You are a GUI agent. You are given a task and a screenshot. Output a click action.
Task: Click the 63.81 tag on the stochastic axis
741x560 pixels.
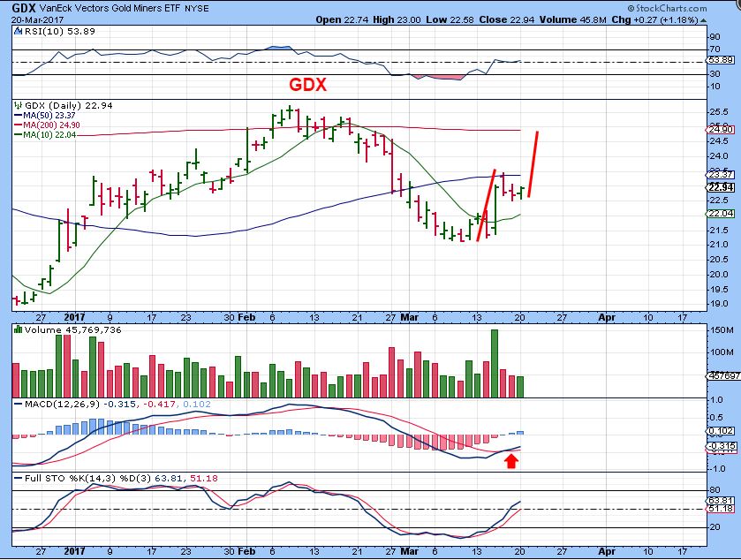pos(722,501)
